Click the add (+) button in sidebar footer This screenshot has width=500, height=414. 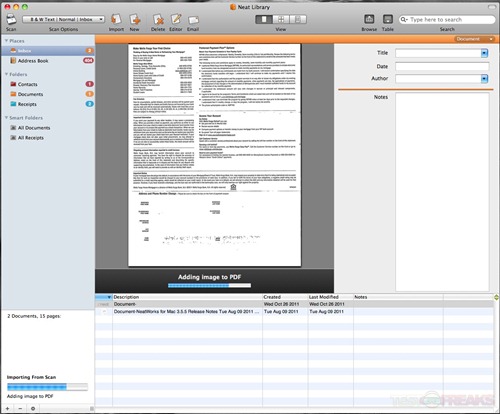pos(7,408)
